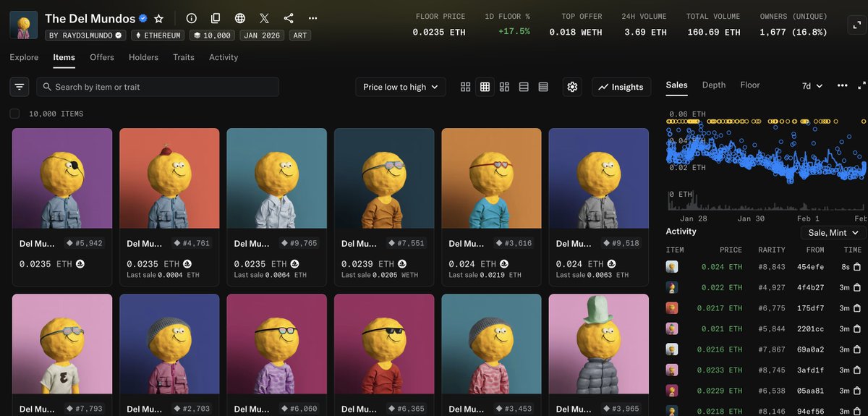Select the Sales chart tab
The image size is (868, 416).
coord(676,85)
